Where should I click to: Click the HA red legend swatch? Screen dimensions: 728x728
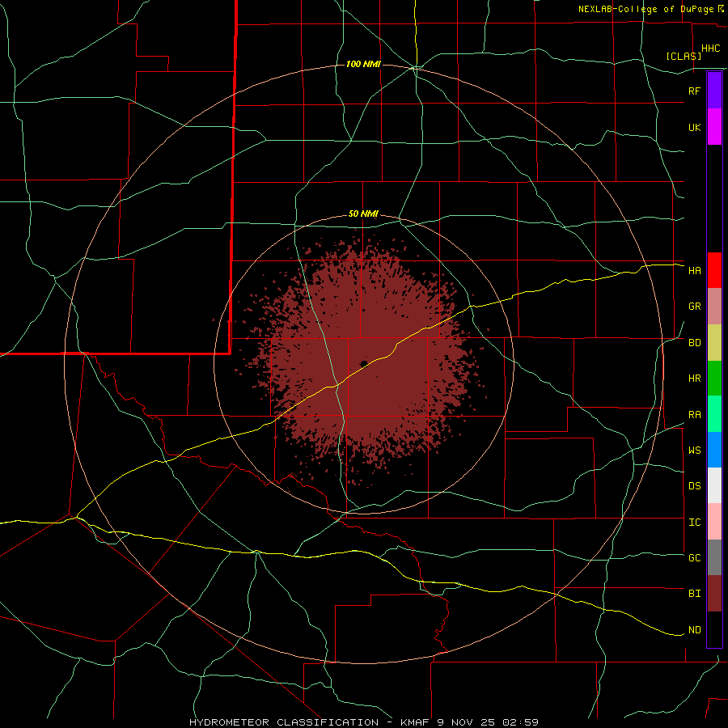(x=714, y=270)
